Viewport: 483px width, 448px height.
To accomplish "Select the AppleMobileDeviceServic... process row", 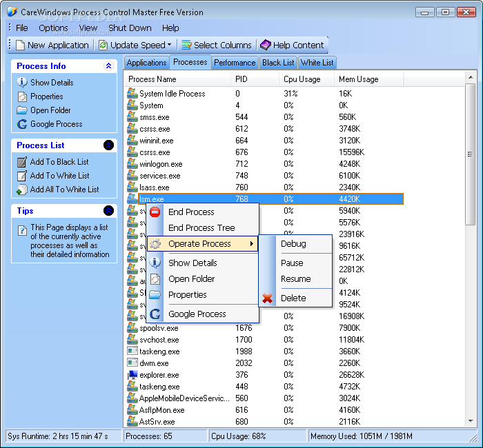I will click(264, 398).
